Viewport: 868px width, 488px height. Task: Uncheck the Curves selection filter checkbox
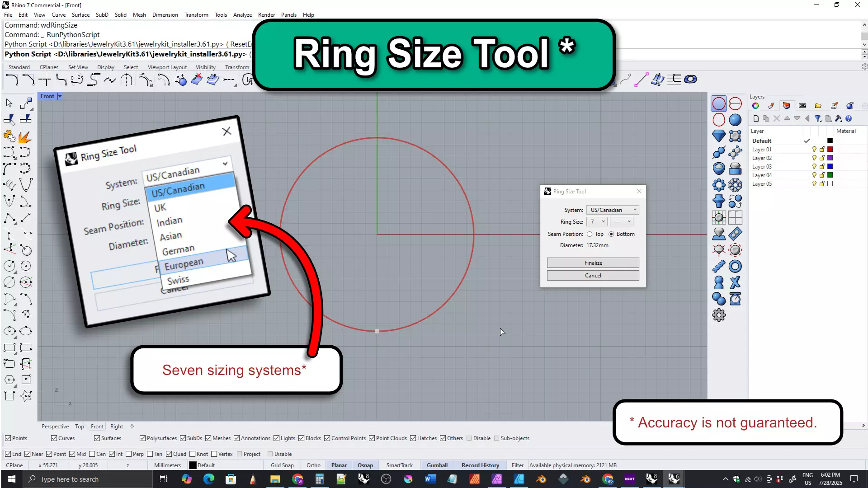tap(54, 438)
